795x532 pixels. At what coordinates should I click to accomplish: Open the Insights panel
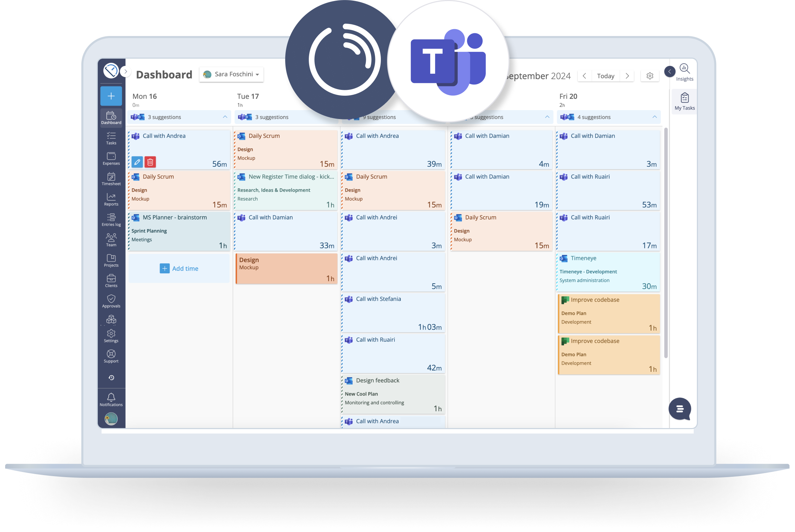685,73
